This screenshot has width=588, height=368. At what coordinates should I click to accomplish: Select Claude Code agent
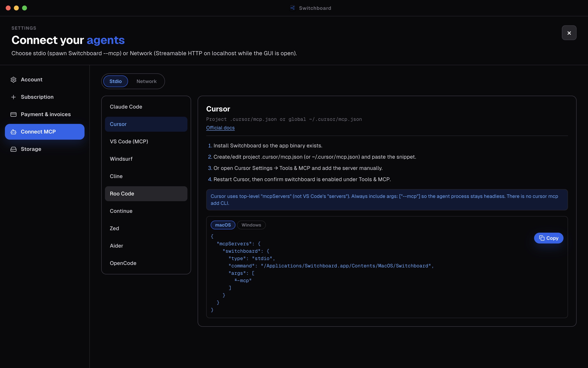[x=146, y=107]
